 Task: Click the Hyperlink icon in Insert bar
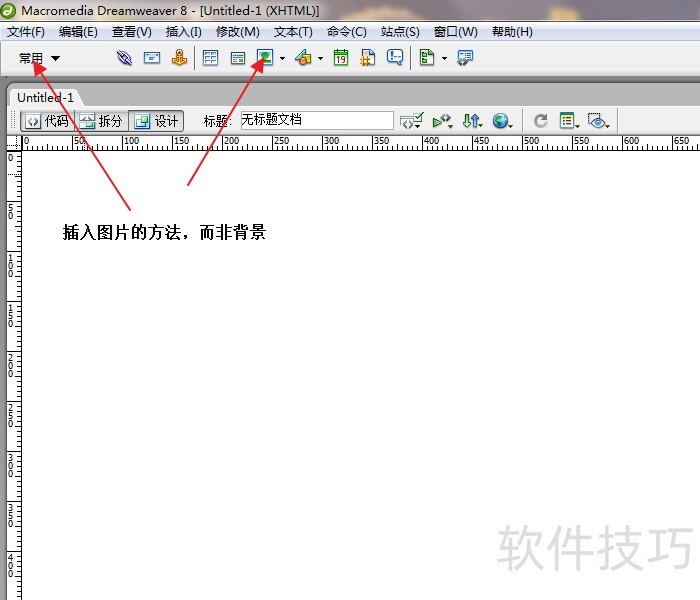pyautogui.click(x=125, y=58)
